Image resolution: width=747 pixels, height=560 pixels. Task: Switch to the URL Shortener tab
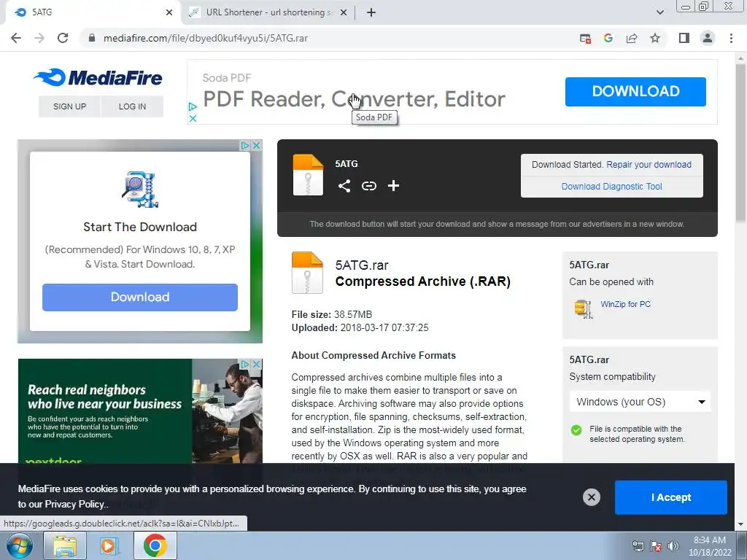pos(268,12)
